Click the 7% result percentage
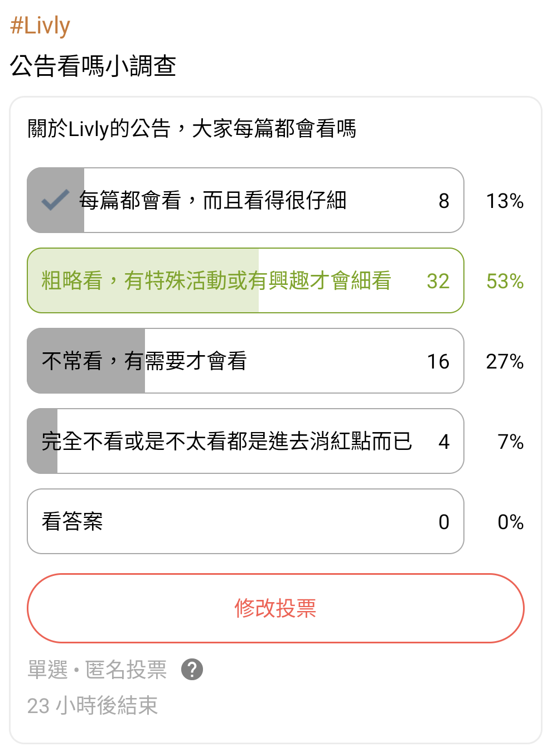The image size is (547, 756). (x=511, y=442)
